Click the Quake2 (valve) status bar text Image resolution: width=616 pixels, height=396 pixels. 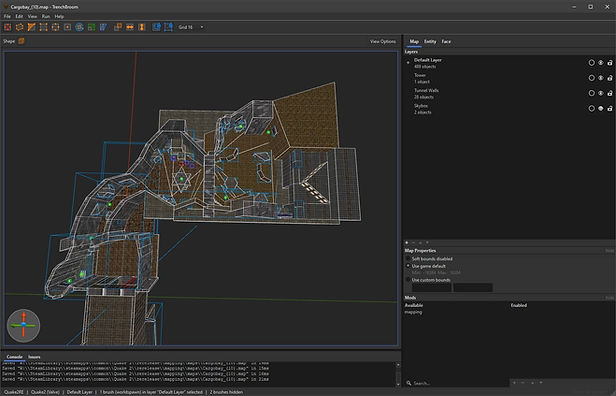pos(45,392)
